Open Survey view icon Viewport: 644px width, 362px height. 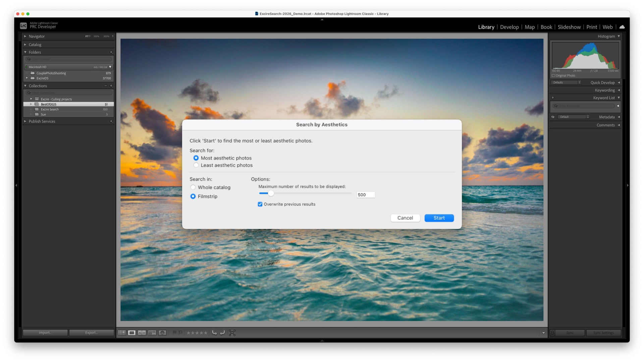click(x=152, y=333)
